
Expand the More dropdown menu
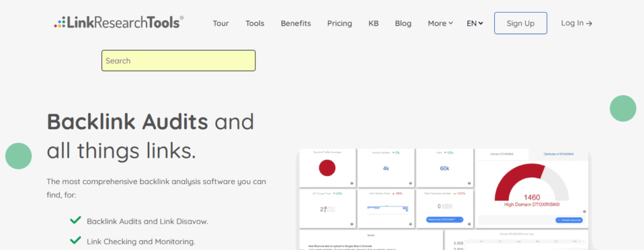440,23
